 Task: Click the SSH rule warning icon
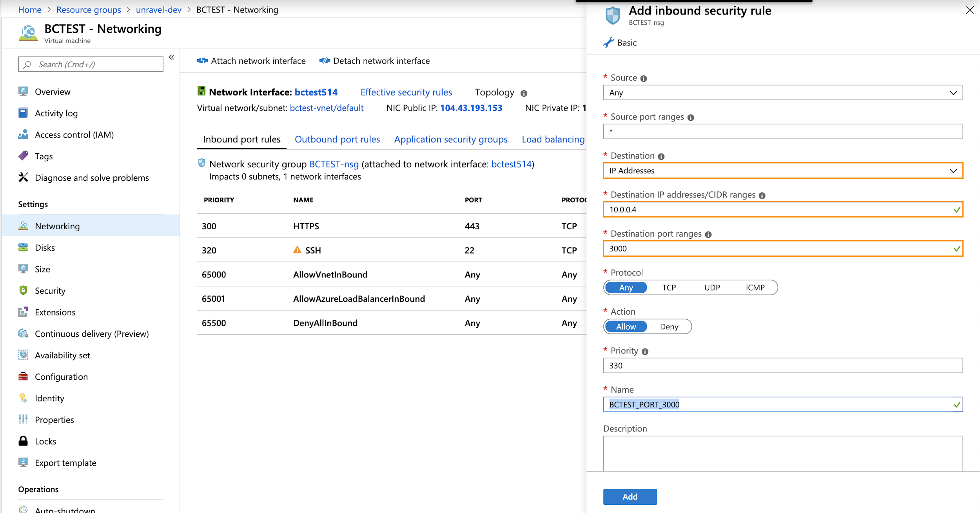click(297, 250)
